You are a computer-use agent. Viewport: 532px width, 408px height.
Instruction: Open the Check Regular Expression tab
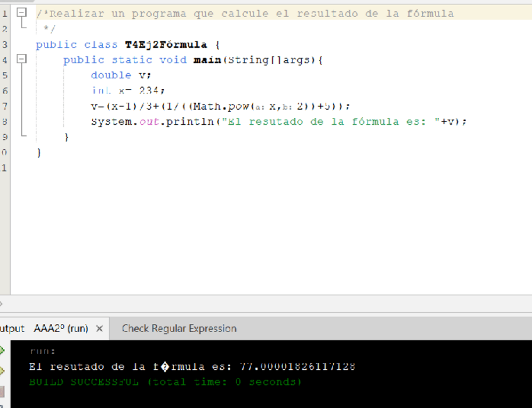(179, 328)
